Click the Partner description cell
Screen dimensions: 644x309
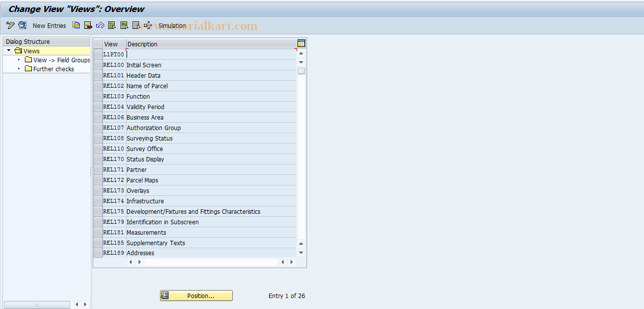click(x=211, y=169)
